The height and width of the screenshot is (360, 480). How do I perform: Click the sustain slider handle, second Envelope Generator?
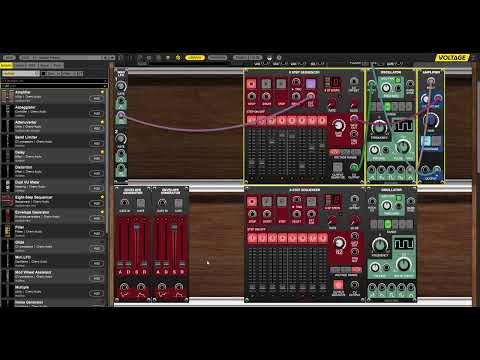click(174, 227)
